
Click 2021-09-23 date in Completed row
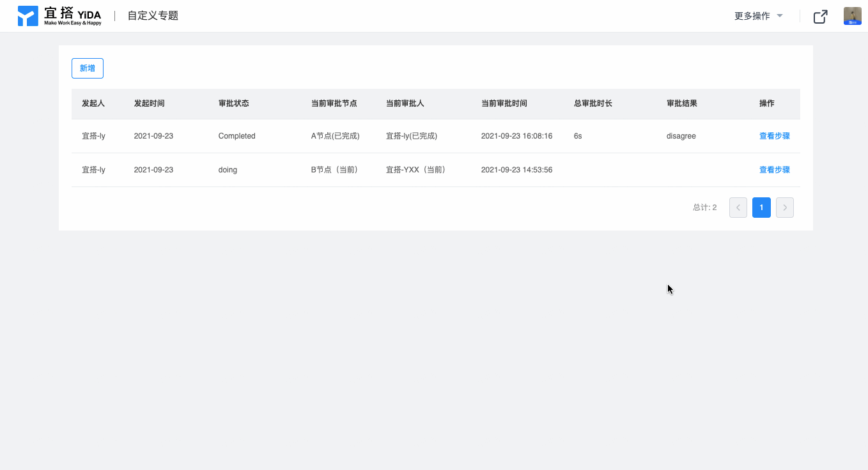tap(153, 136)
